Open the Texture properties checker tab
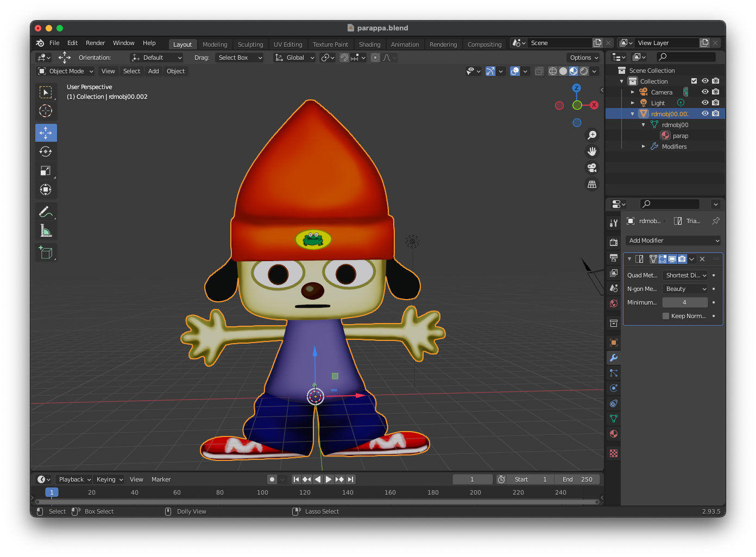 point(614,453)
